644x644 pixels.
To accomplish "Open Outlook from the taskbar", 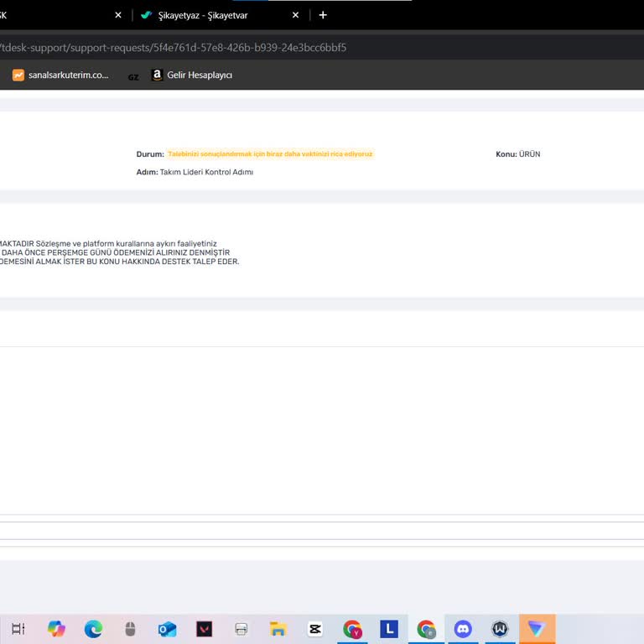I will (x=167, y=629).
